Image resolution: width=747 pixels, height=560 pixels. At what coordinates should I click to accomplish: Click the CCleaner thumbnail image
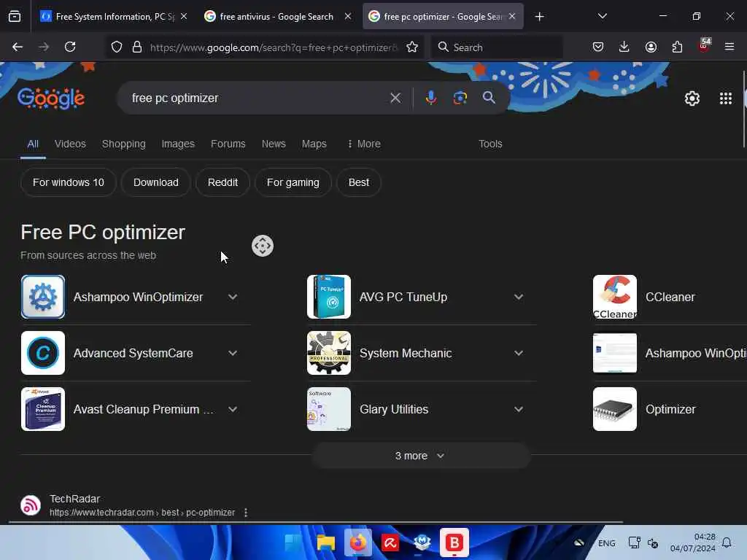[614, 297]
